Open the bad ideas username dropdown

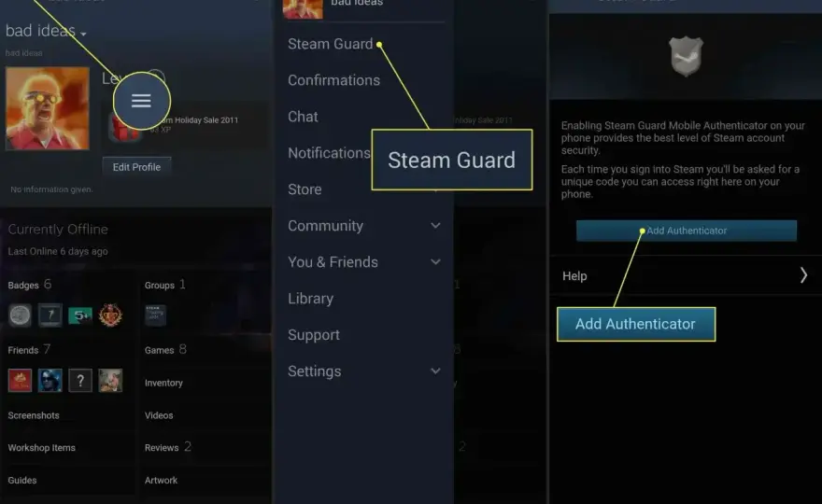46,31
